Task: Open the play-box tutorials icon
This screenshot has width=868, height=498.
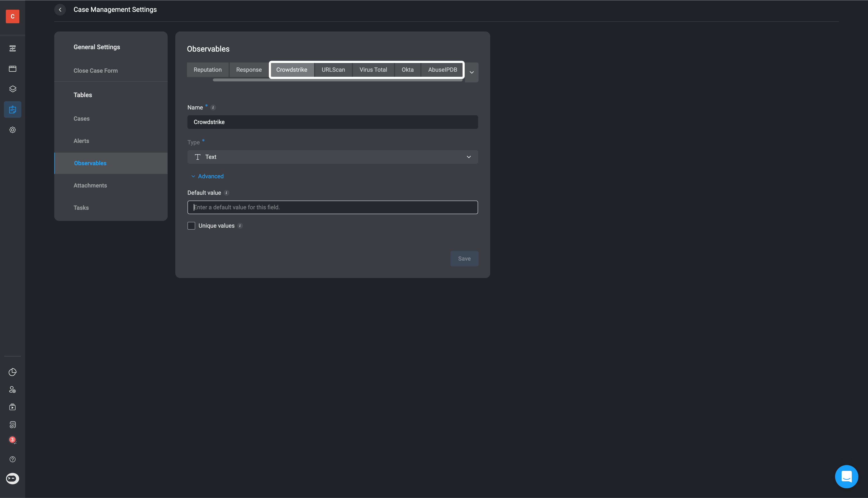Action: click(13, 407)
